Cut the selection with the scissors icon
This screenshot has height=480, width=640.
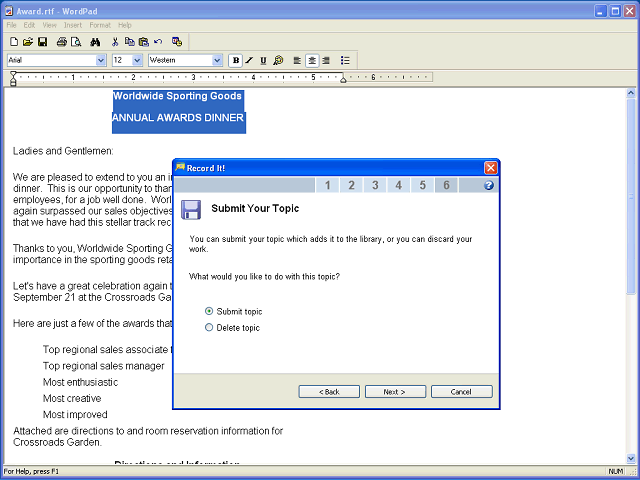tap(115, 42)
